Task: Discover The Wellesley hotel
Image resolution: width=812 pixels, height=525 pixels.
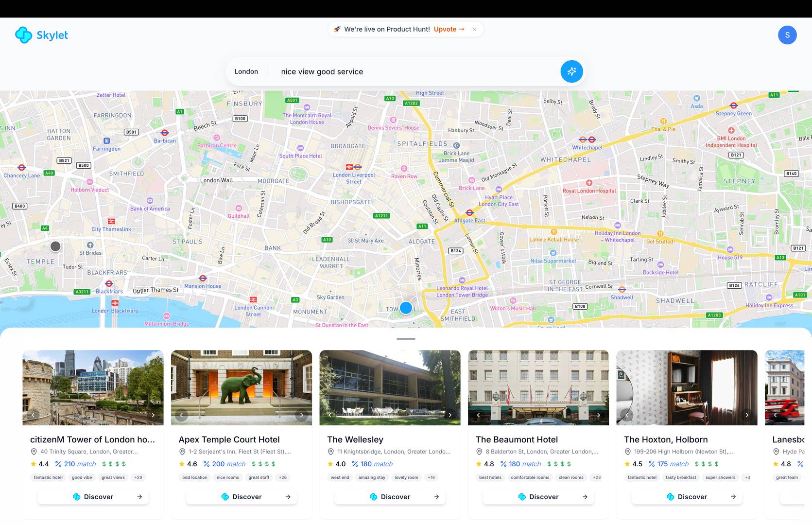Action: coord(390,497)
